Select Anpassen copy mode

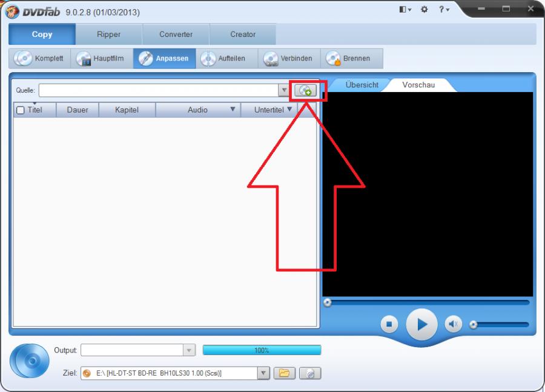point(164,58)
